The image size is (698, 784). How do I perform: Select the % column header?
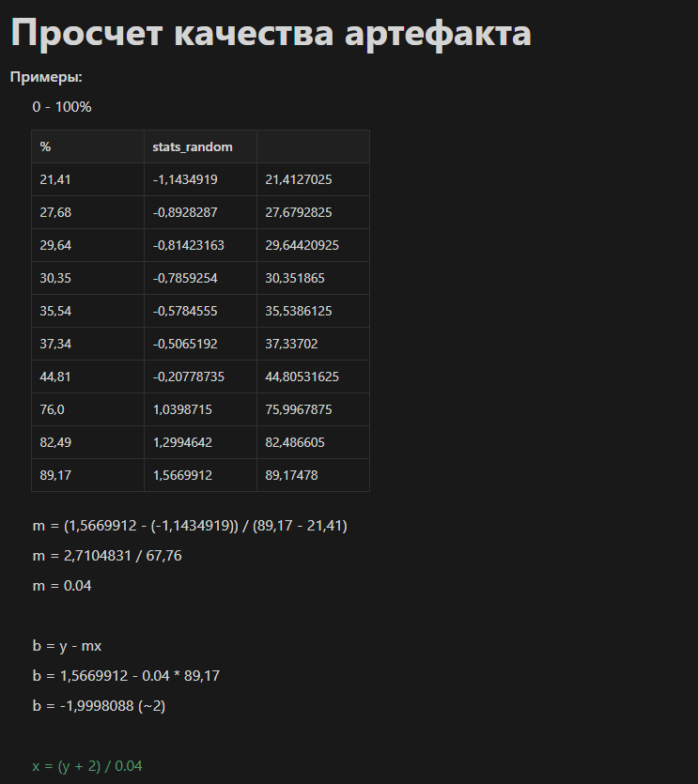coord(87,146)
